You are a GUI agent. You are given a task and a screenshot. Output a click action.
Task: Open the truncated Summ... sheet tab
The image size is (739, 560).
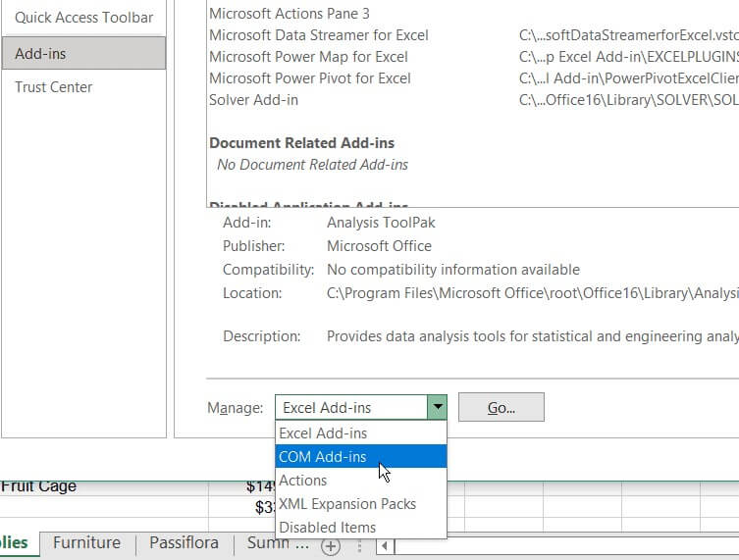(x=278, y=542)
